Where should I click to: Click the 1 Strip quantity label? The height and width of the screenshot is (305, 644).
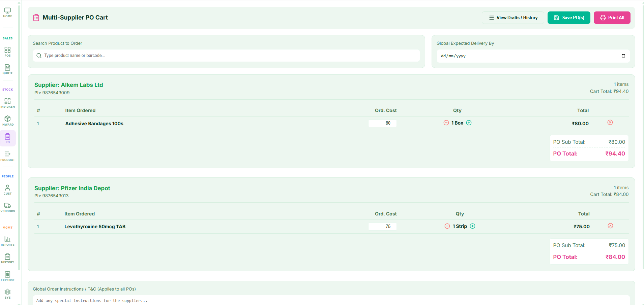[460, 226]
